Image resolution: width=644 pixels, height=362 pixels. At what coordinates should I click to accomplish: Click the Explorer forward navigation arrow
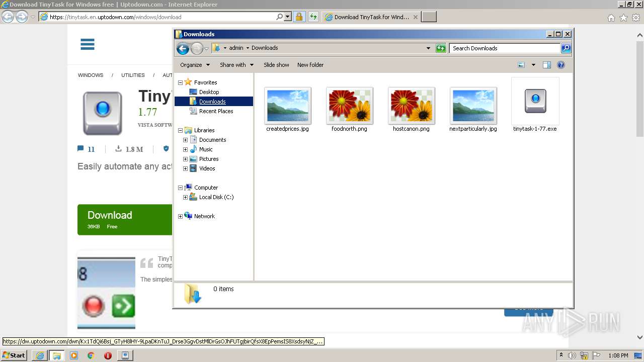point(197,48)
